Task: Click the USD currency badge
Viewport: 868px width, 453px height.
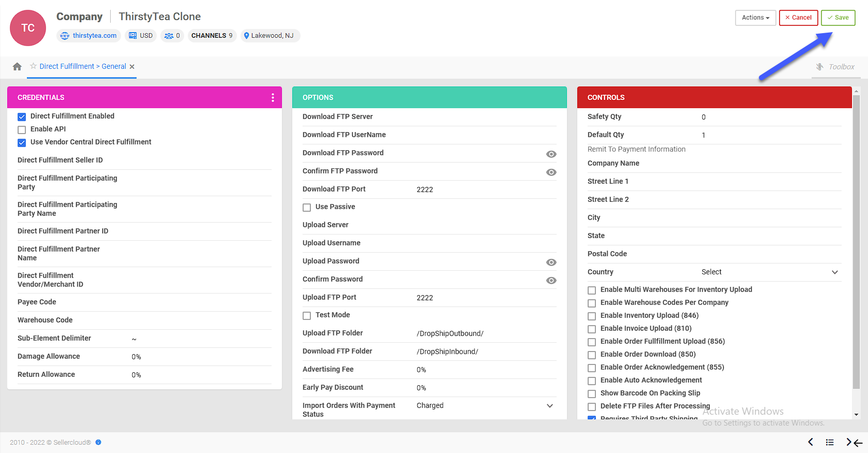Action: point(141,36)
